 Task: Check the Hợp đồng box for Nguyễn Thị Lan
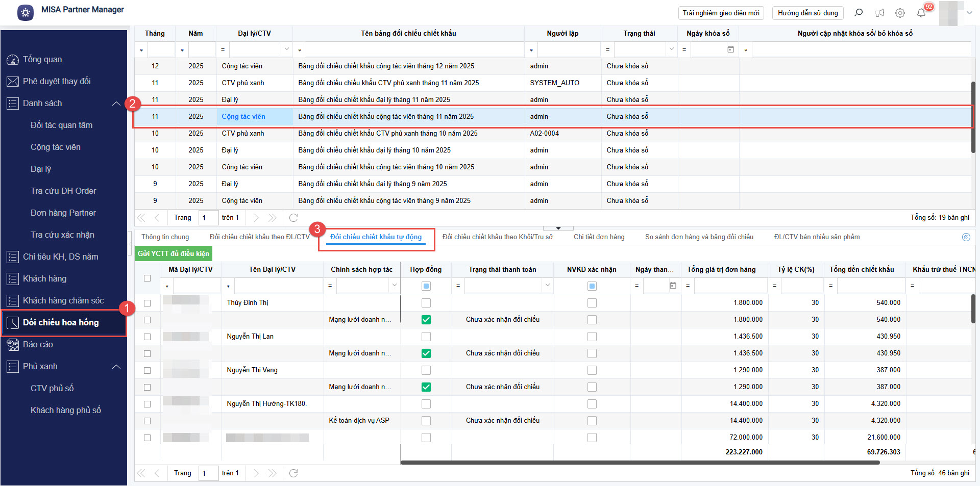pos(426,337)
